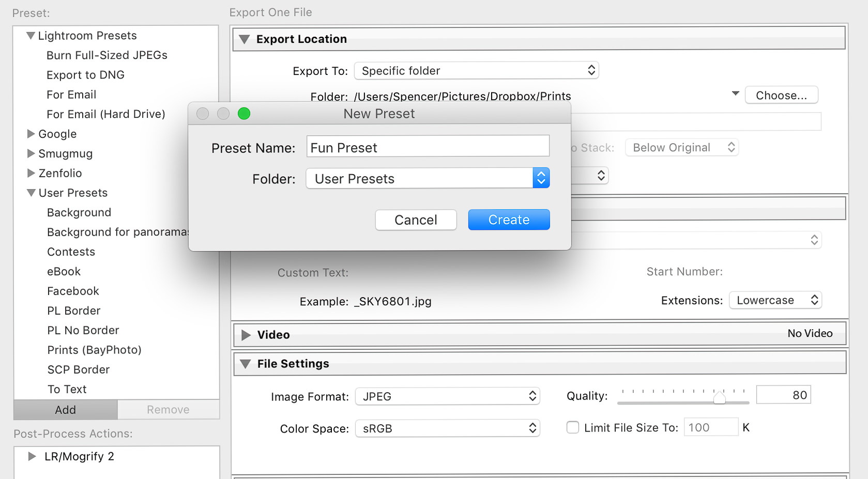This screenshot has height=479, width=868.
Task: Select the Background user preset
Action: point(79,212)
